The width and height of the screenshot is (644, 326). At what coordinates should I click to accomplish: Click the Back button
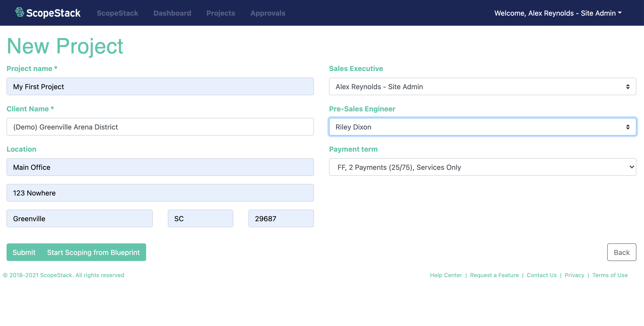click(622, 252)
